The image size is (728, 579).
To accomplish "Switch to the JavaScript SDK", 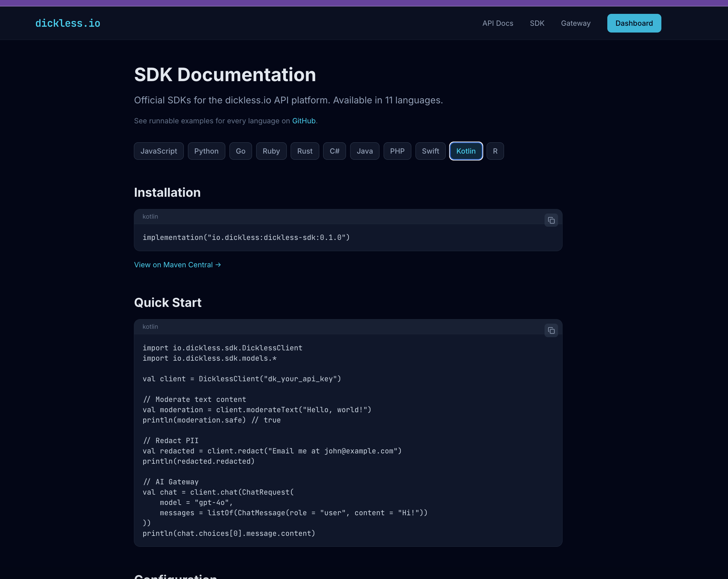I will point(158,151).
